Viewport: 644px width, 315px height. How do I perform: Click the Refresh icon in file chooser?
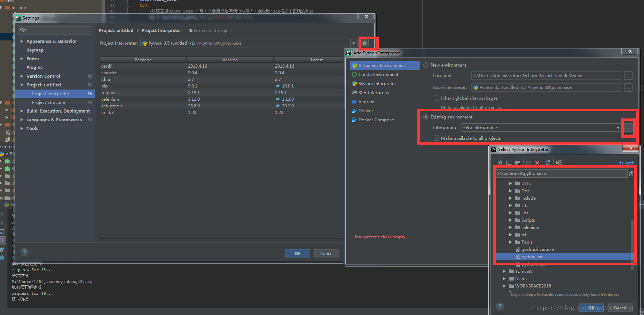click(548, 163)
